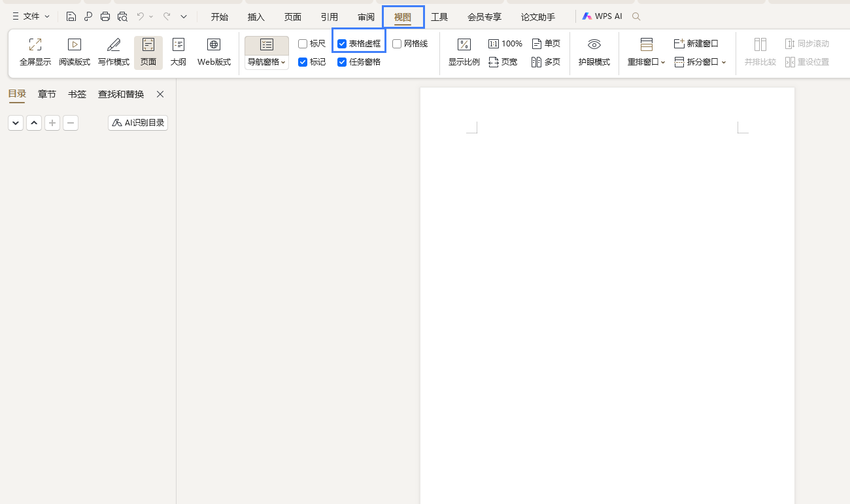Viewport: 850px width, 504px height.
Task: Open the 论文助手 tab
Action: [x=538, y=17]
